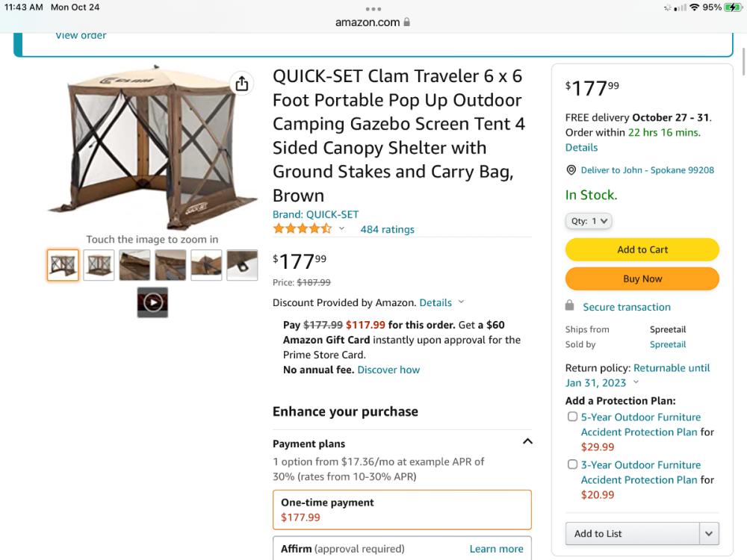Open the 484 ratings link
The width and height of the screenshot is (747, 560).
tap(387, 229)
